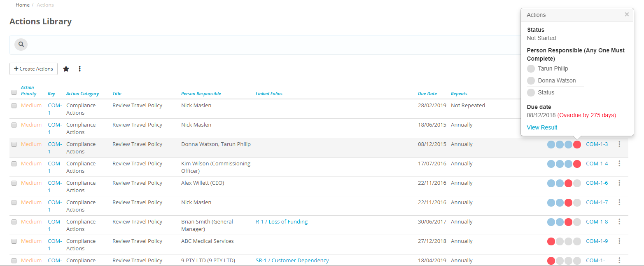644x266 pixels.
Task: Check the row due 18/06/2015
Action: (14, 125)
